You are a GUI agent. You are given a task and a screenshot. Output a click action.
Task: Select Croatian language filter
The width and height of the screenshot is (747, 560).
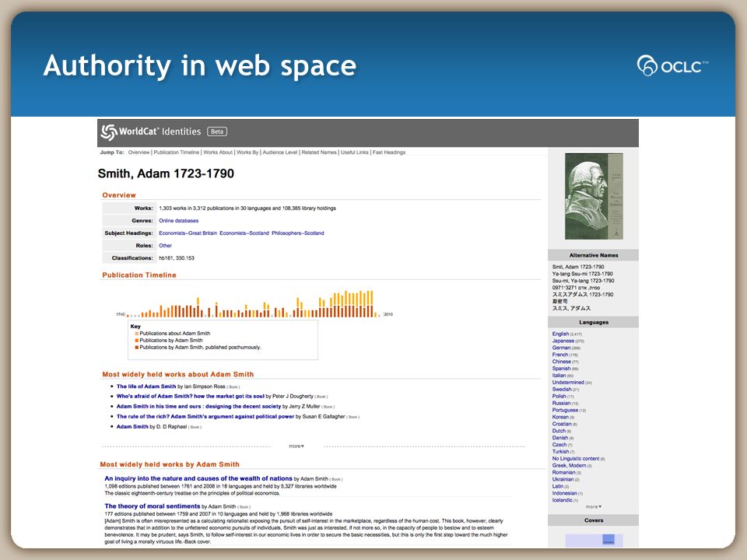click(x=562, y=424)
